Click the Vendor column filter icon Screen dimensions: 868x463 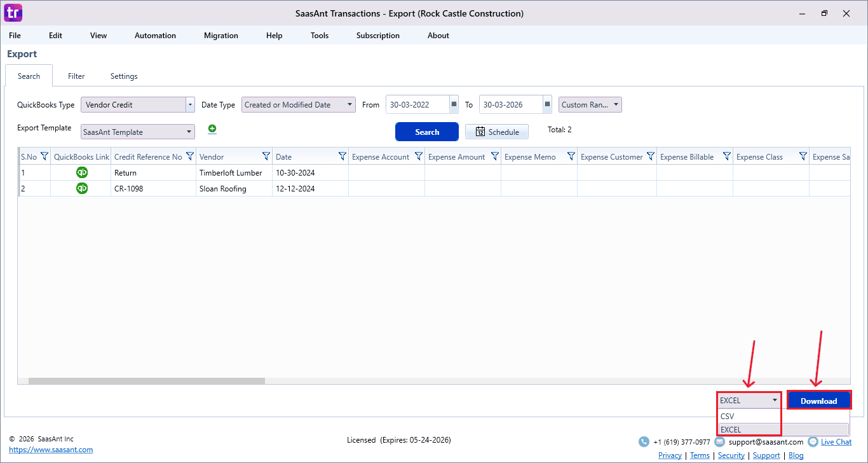click(266, 156)
